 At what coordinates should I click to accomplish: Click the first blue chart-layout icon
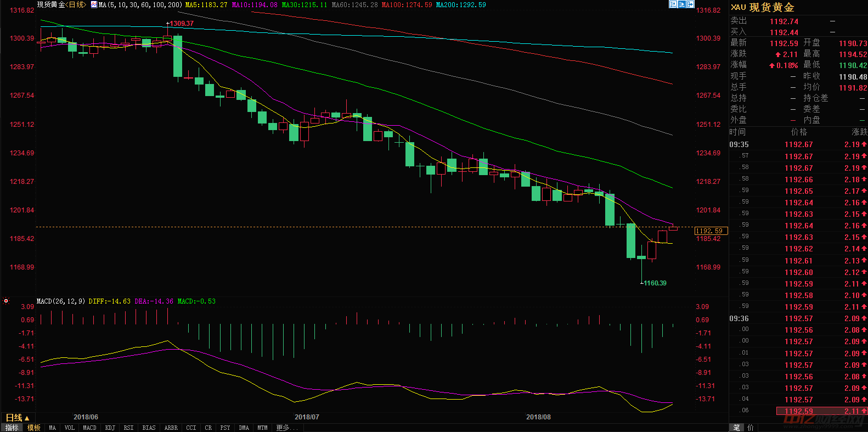(673, 4)
